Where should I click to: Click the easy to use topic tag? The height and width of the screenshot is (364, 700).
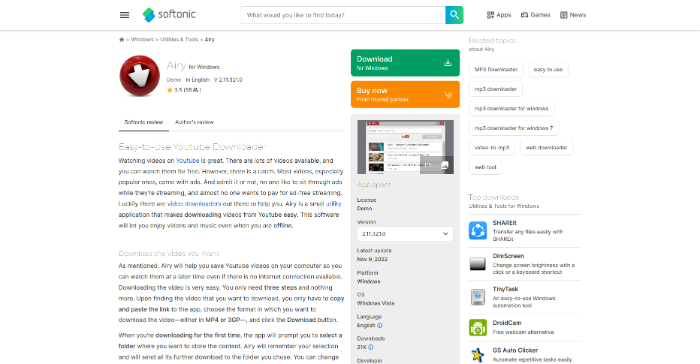click(x=548, y=70)
